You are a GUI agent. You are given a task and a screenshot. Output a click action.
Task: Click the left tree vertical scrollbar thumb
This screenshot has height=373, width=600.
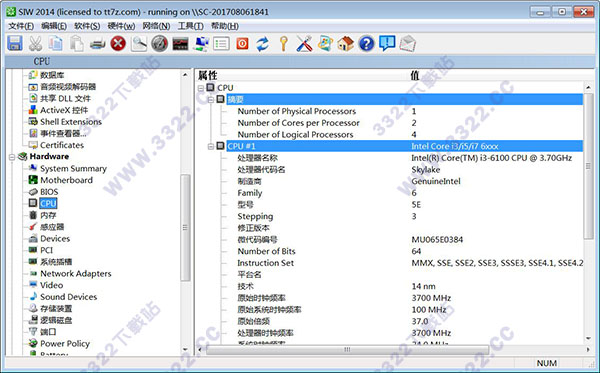185,228
